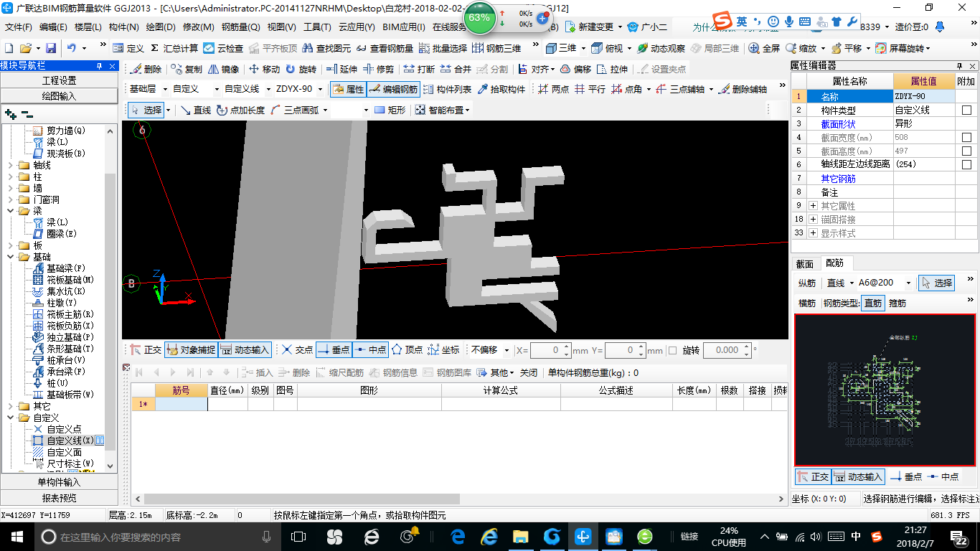Image resolution: width=980 pixels, height=551 pixels.
Task: Open the 构件(N) menu
Action: 123,27
